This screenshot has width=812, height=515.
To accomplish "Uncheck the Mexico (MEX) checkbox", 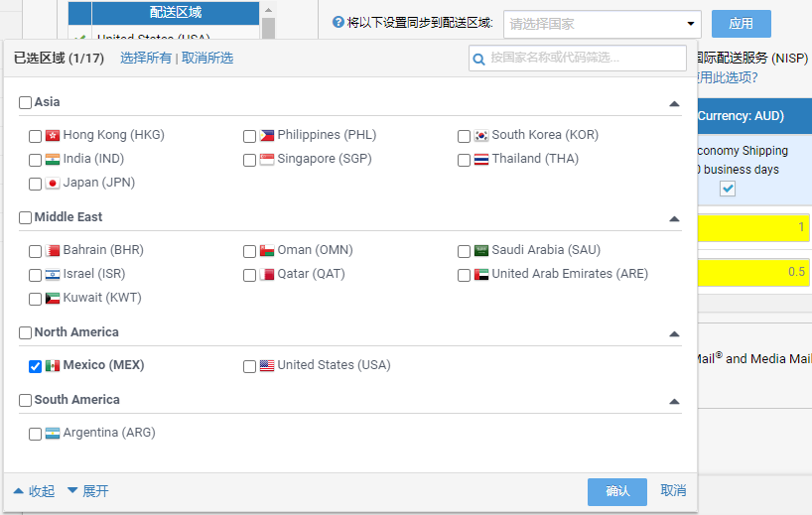I will pyautogui.click(x=35, y=366).
